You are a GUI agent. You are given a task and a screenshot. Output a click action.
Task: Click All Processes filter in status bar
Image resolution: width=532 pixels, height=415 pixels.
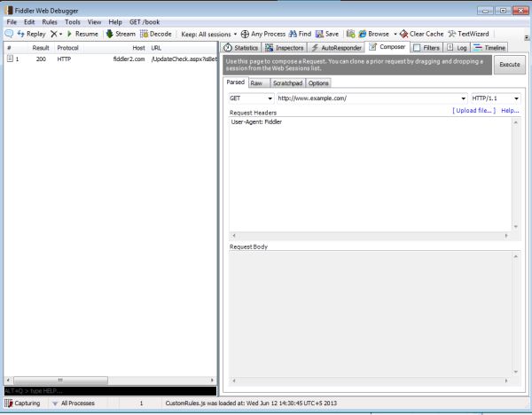click(x=74, y=403)
